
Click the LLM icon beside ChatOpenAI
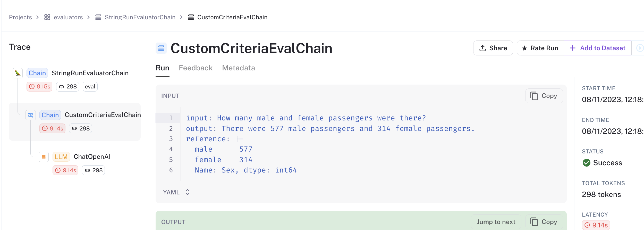(44, 157)
